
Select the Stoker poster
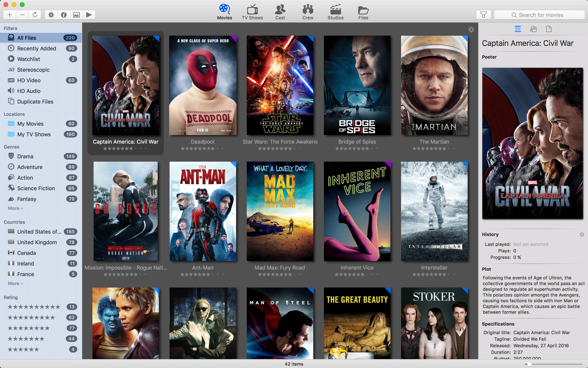point(434,323)
